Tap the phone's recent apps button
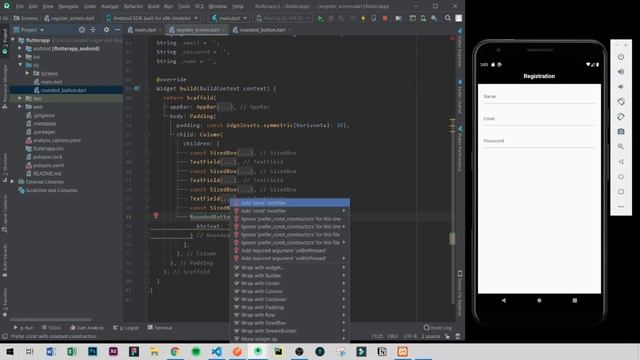This screenshot has height=360, width=640. 575,300
